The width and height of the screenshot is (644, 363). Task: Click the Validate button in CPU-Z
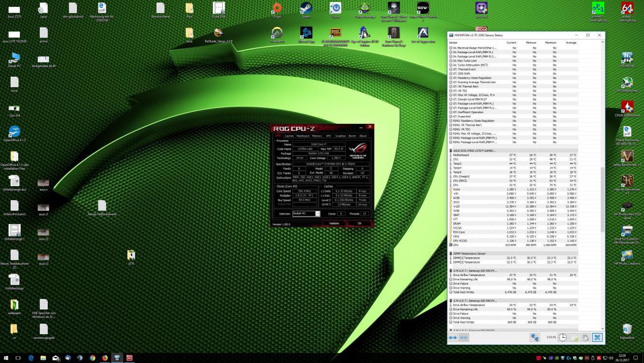(334, 223)
